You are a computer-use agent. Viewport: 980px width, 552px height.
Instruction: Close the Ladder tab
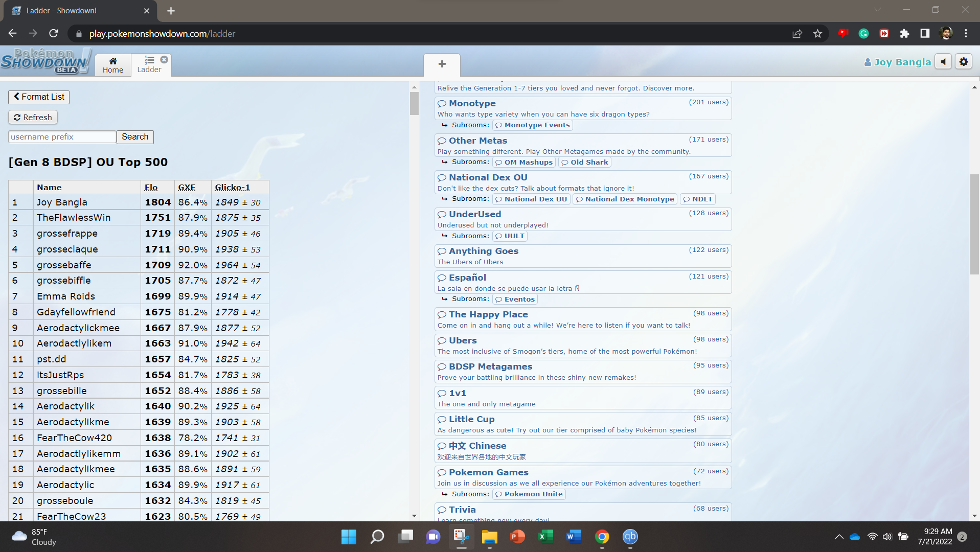coord(164,59)
